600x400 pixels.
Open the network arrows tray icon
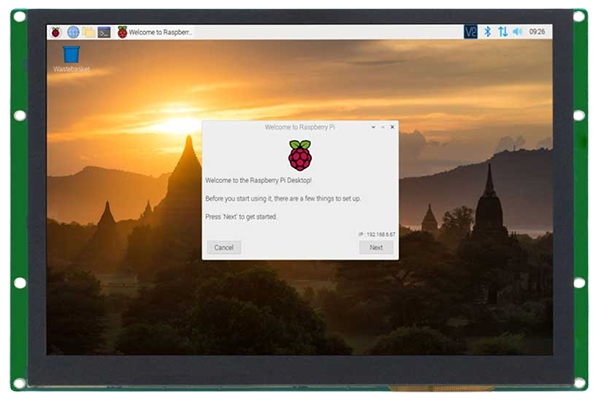503,32
